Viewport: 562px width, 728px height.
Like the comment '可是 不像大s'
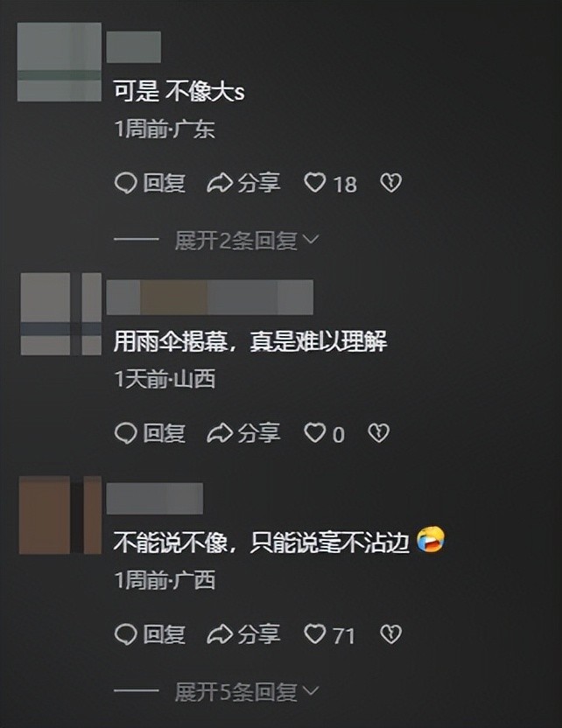pos(330,183)
